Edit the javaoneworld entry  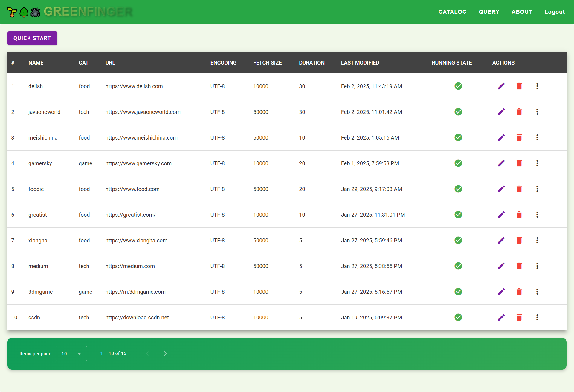(x=501, y=112)
